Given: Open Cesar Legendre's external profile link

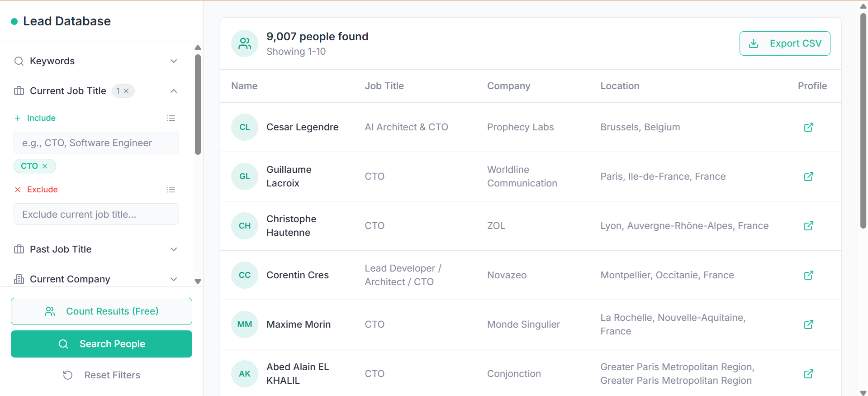Looking at the screenshot, I should coord(808,127).
